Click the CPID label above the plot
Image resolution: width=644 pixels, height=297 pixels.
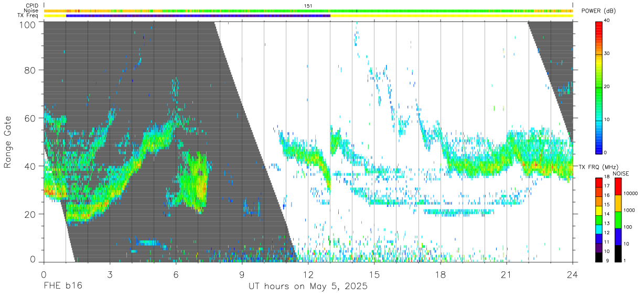tap(31, 5)
